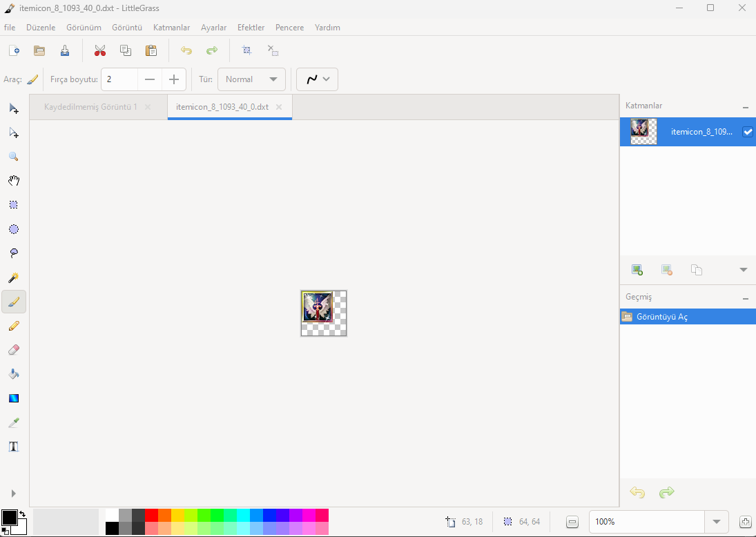756x537 pixels.
Task: Expand the zoom percentage dropdown
Action: pyautogui.click(x=717, y=522)
